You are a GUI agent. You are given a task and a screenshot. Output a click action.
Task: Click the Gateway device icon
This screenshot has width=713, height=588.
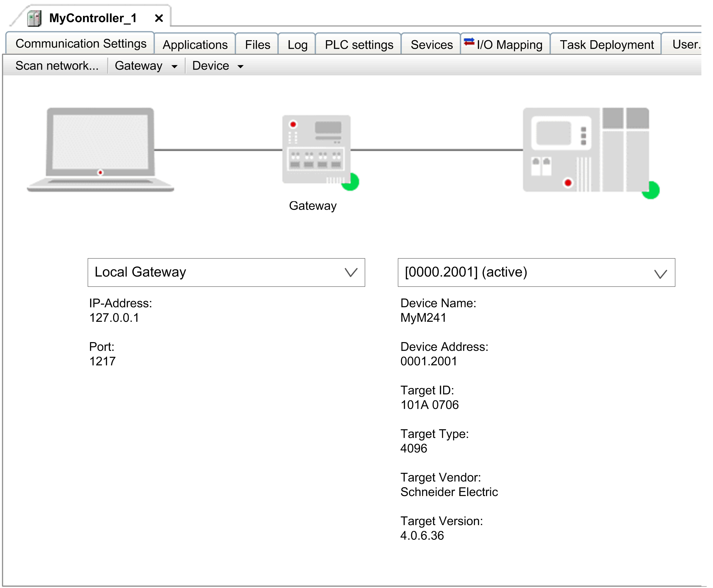(x=316, y=149)
